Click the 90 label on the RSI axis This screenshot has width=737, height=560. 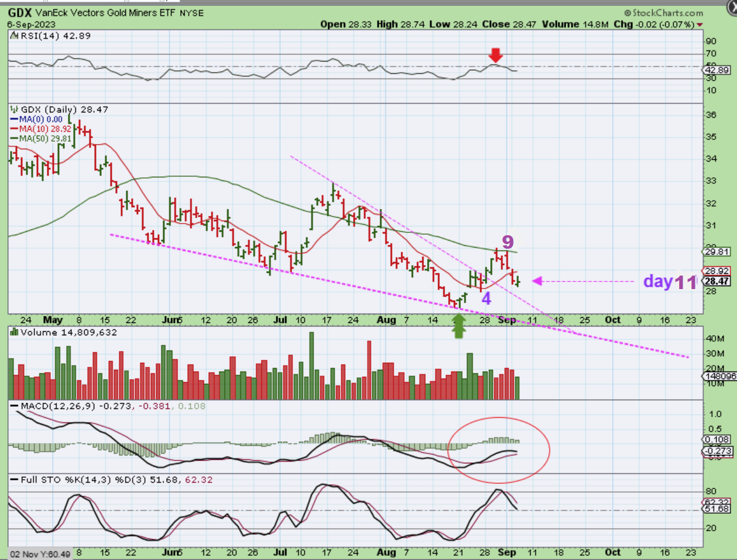click(x=711, y=41)
